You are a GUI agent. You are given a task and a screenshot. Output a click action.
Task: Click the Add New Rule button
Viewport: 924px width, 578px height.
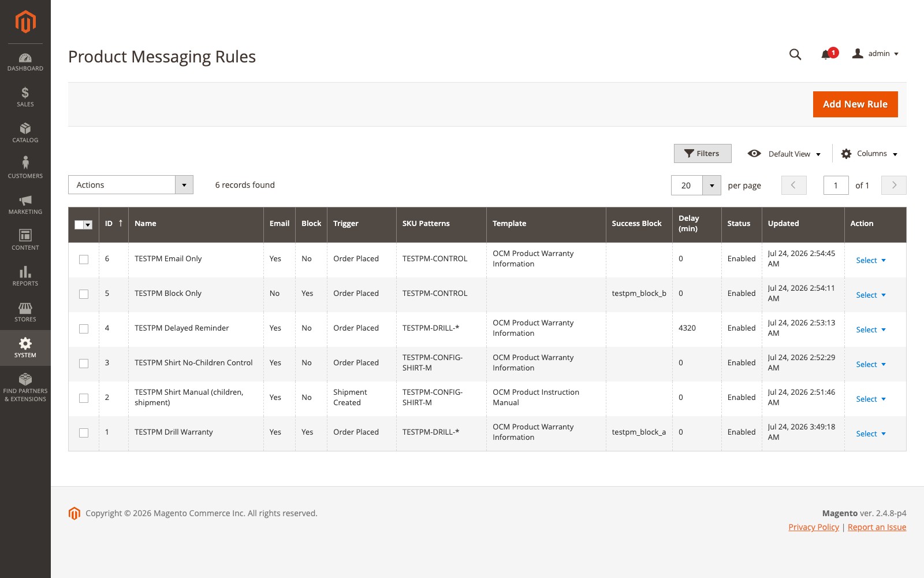coord(855,104)
